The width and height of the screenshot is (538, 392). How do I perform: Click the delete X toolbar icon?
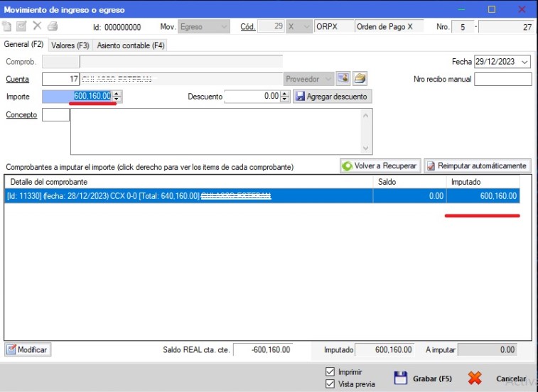point(37,27)
